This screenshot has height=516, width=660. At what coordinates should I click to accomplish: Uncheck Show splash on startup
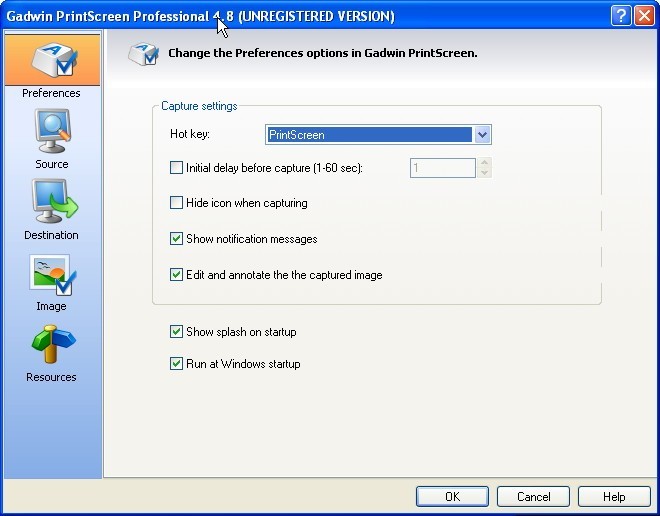coord(176,332)
